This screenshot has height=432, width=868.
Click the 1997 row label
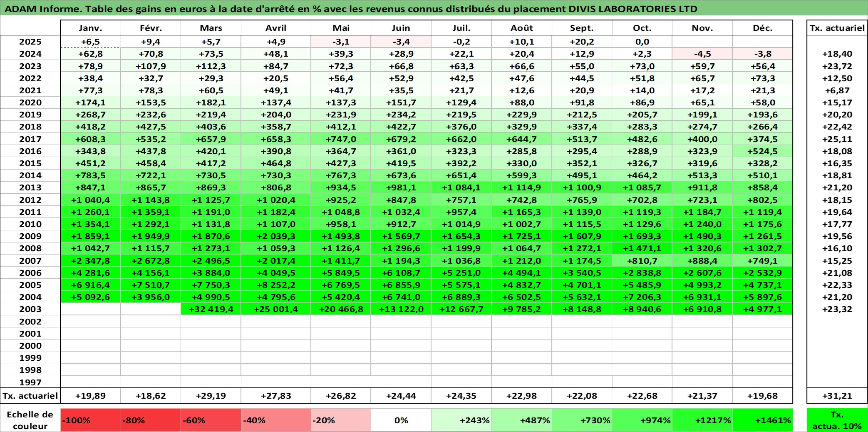coord(30,382)
